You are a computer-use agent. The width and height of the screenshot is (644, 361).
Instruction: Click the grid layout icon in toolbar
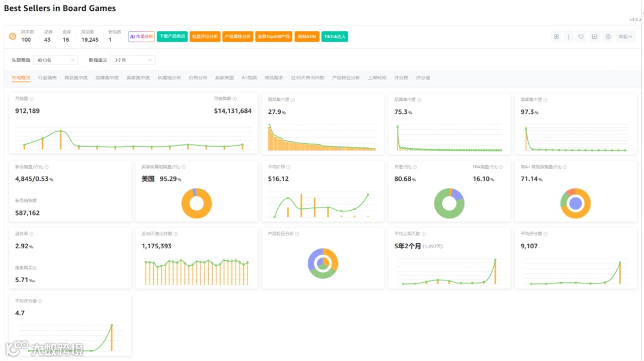pos(556,36)
